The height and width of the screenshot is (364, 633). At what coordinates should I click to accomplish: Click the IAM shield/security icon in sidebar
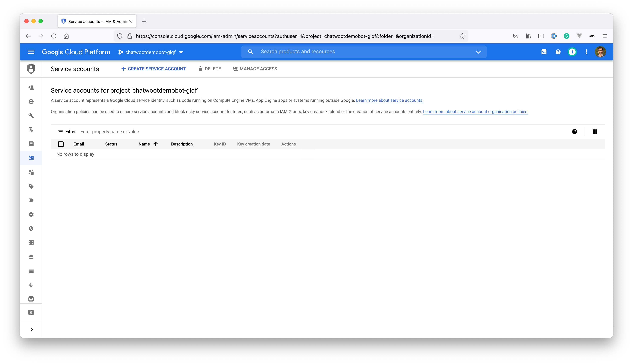click(31, 69)
